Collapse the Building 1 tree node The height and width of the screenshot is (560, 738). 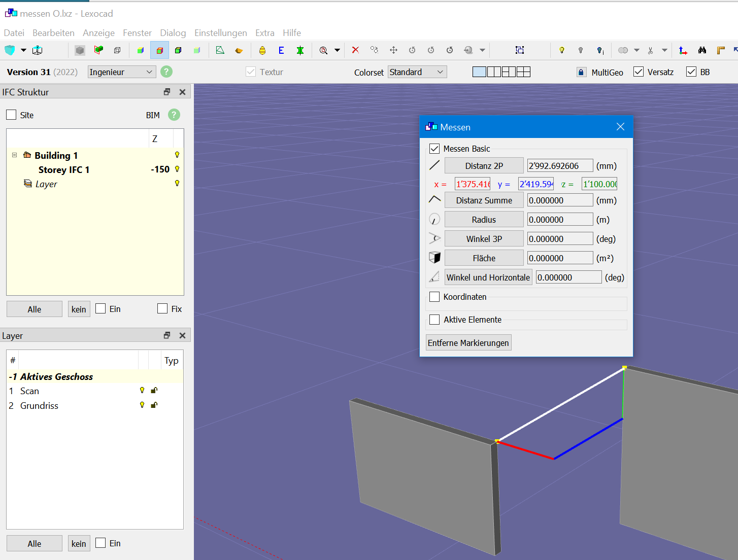point(14,155)
